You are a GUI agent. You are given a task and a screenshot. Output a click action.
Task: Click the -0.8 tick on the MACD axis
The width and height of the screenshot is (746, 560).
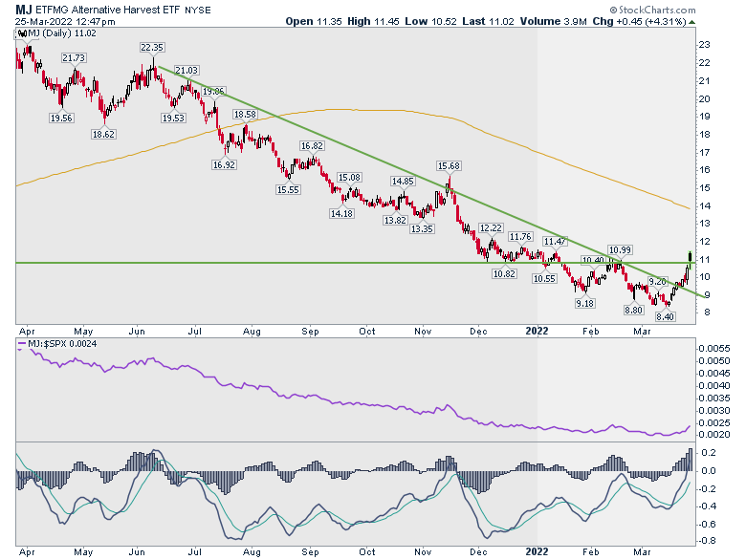tap(707, 541)
